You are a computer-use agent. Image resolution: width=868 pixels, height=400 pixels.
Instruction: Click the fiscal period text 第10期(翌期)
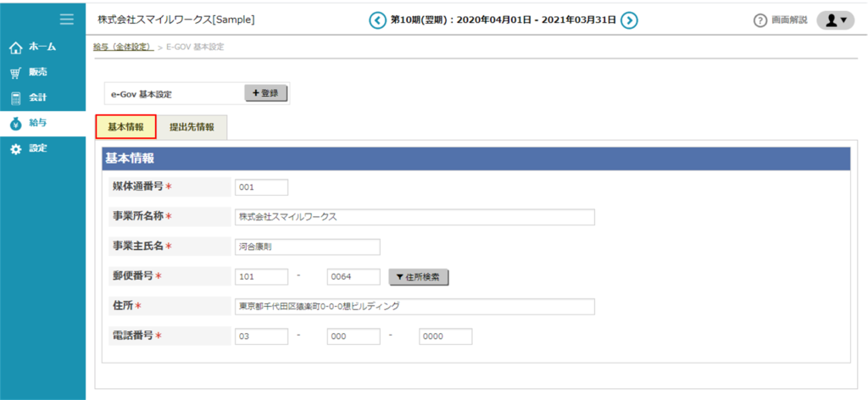(418, 20)
